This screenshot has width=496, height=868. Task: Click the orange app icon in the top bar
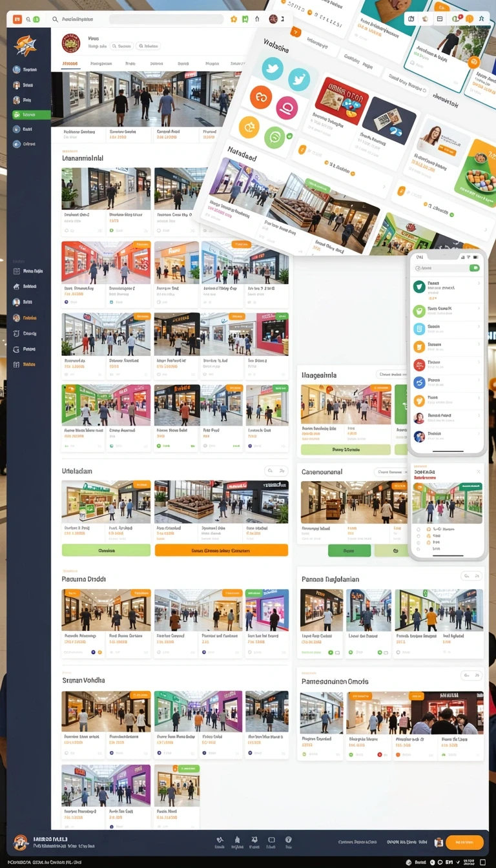[x=17, y=19]
